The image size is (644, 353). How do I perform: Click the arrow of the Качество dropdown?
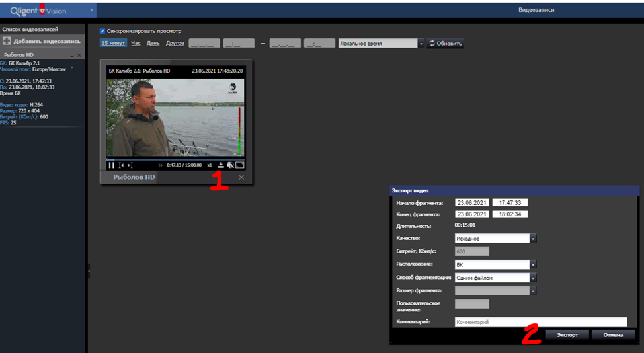pyautogui.click(x=533, y=239)
